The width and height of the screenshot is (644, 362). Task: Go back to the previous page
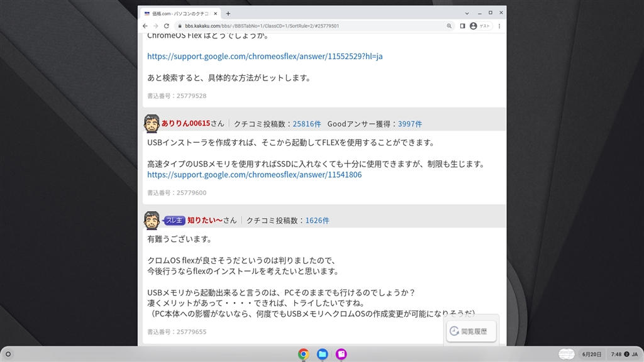coord(145,26)
